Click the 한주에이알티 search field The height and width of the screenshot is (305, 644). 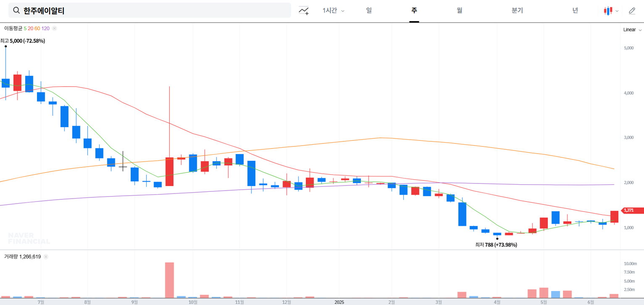click(150, 11)
